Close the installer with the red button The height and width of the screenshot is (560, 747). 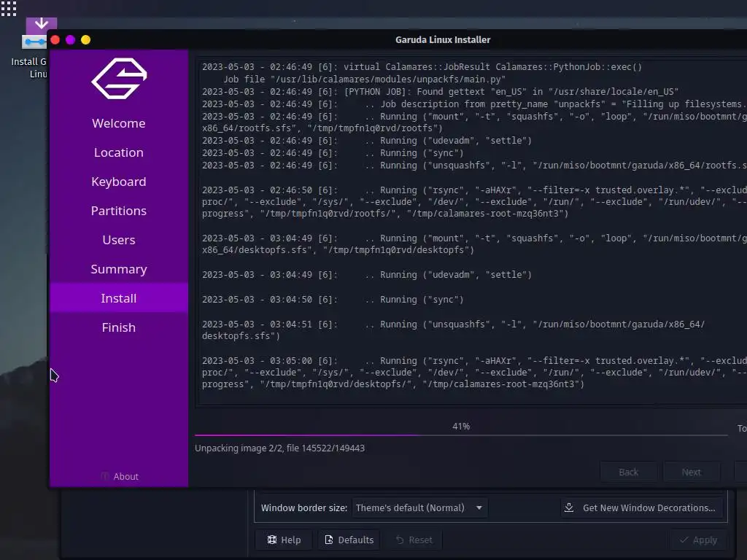55,40
